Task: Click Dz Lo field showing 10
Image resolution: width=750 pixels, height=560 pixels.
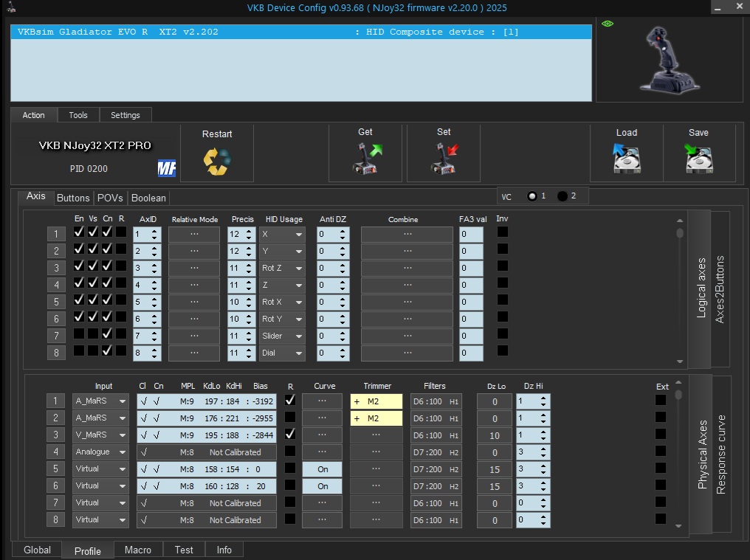Action: (495, 435)
